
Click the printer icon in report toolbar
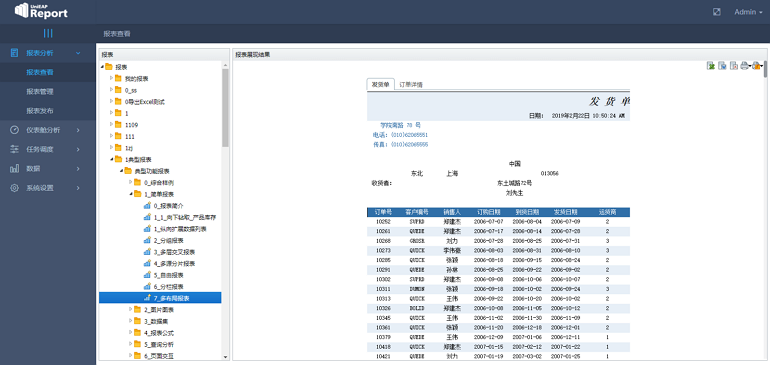[744, 66]
